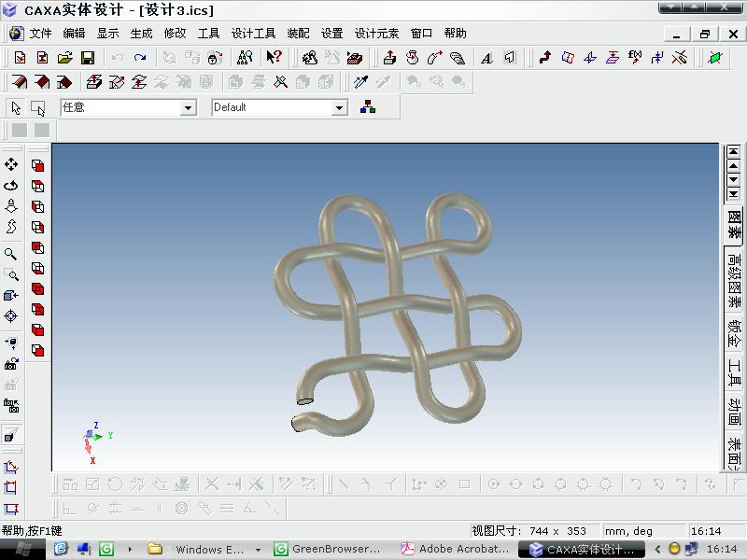Select the pan camera four-arrow tool
This screenshot has width=747, height=560.
pyautogui.click(x=11, y=165)
